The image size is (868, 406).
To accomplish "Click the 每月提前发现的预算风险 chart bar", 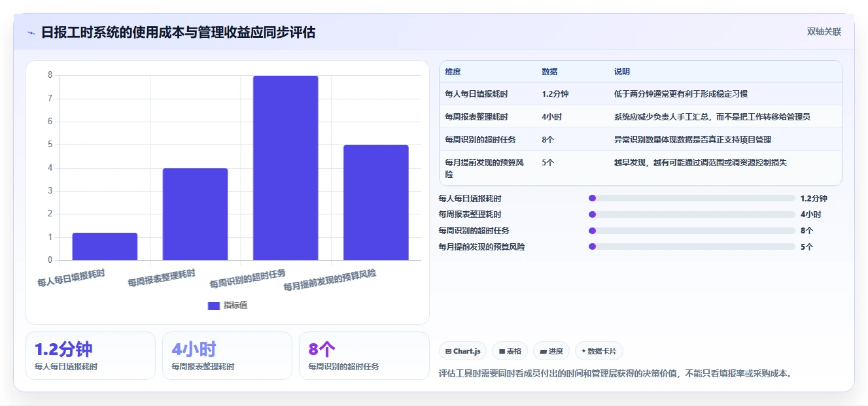I will click(x=376, y=203).
